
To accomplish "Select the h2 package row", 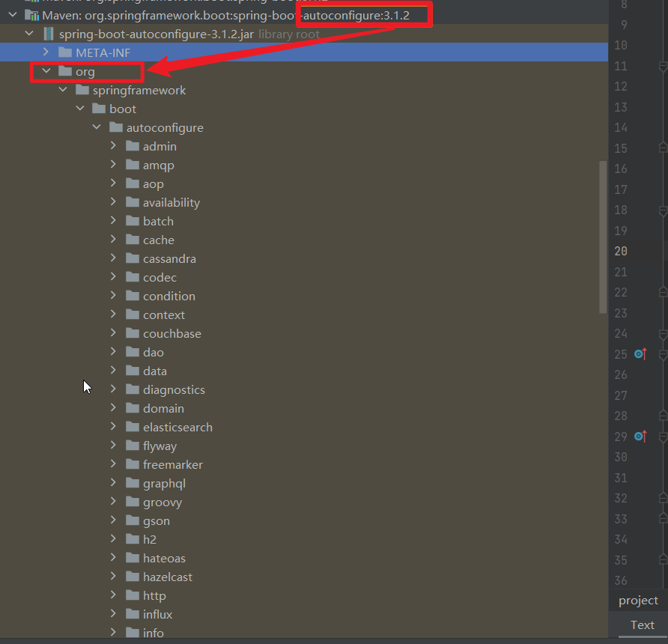I will tap(304, 540).
